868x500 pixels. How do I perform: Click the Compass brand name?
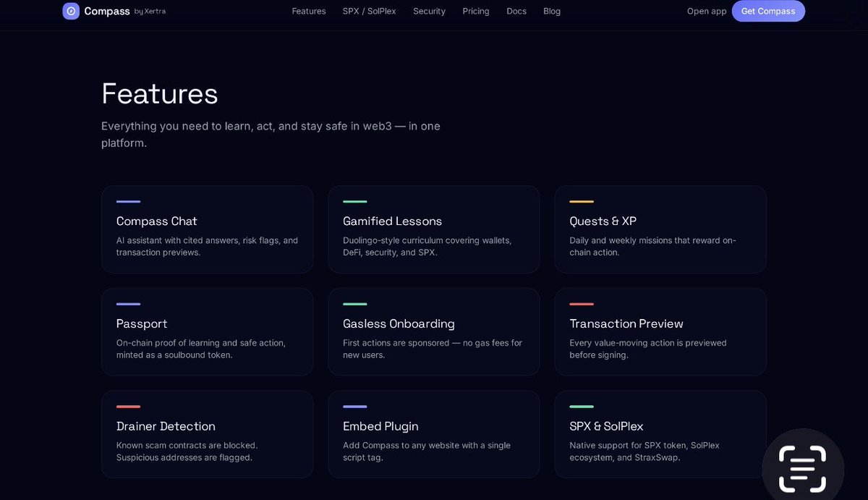coord(107,11)
